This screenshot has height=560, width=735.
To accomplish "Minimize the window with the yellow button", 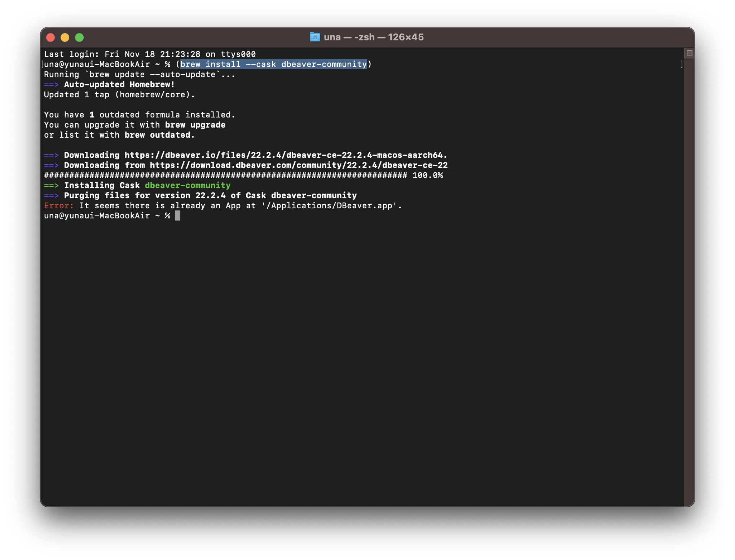I will tap(65, 37).
